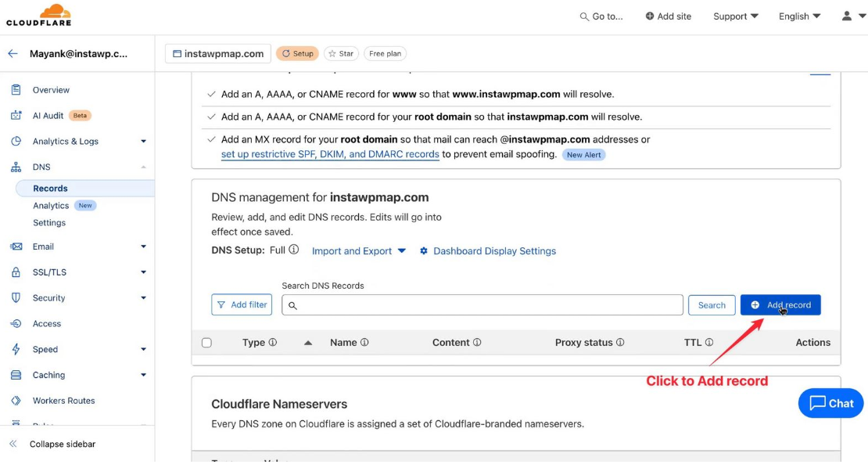The height and width of the screenshot is (468, 868).
Task: Open the Overview page
Action: (51, 90)
